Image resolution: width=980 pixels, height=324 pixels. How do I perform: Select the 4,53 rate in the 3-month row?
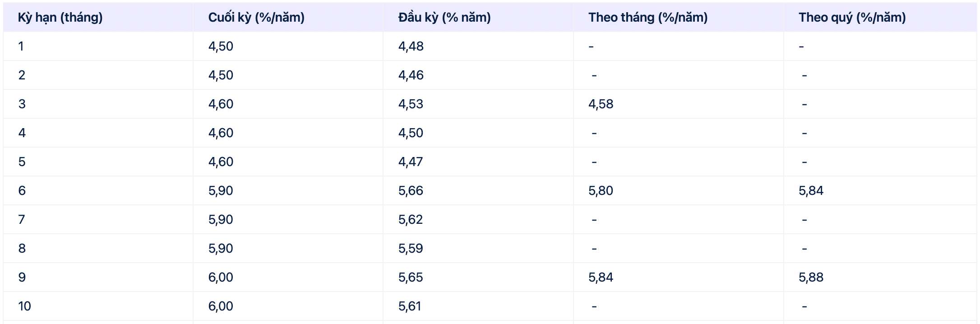pos(411,104)
